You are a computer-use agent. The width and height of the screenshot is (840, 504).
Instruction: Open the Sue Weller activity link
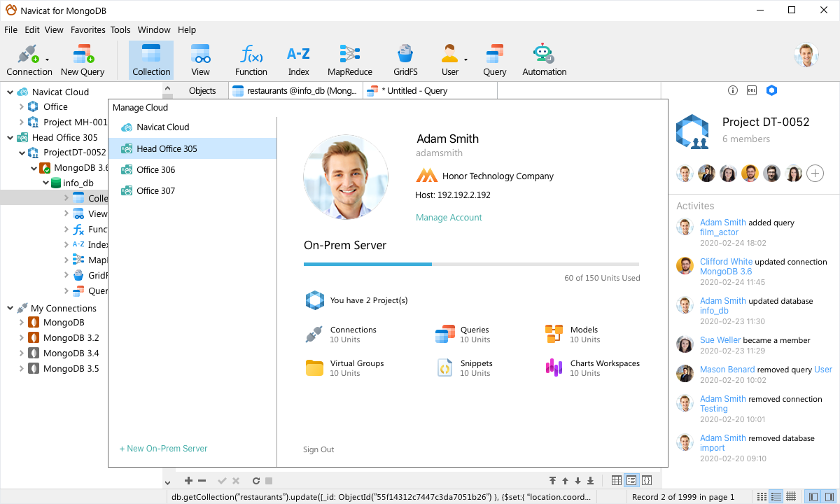720,340
